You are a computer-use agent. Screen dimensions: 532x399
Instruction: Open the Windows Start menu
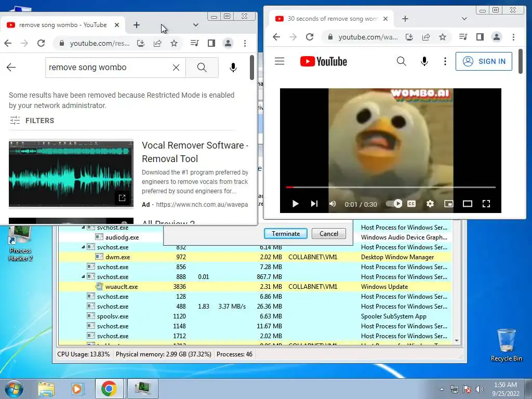pos(14,389)
